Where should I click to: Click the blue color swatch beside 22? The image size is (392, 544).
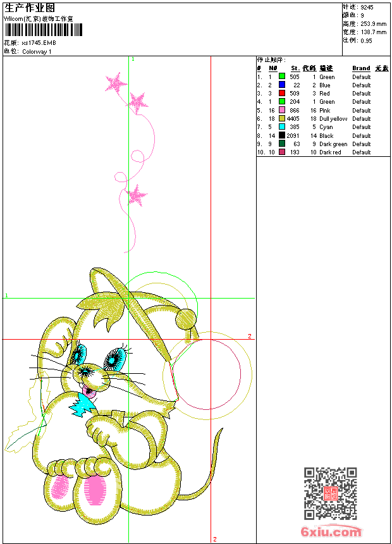pyautogui.click(x=282, y=85)
